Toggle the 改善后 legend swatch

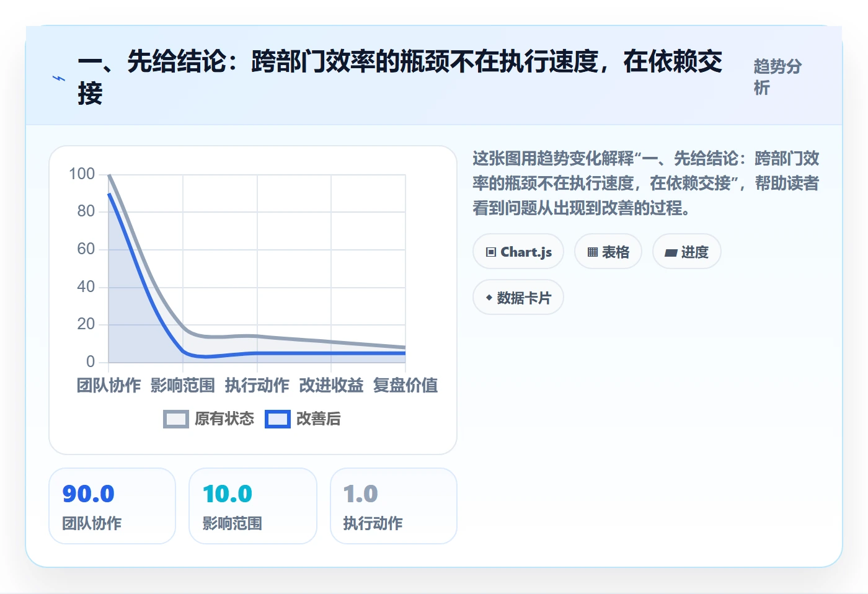point(278,419)
